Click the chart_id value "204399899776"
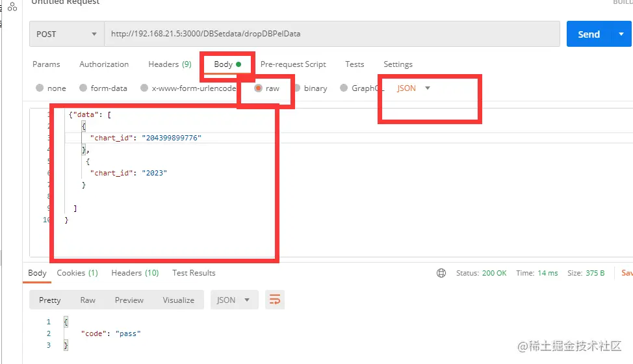633x364 pixels. [172, 138]
